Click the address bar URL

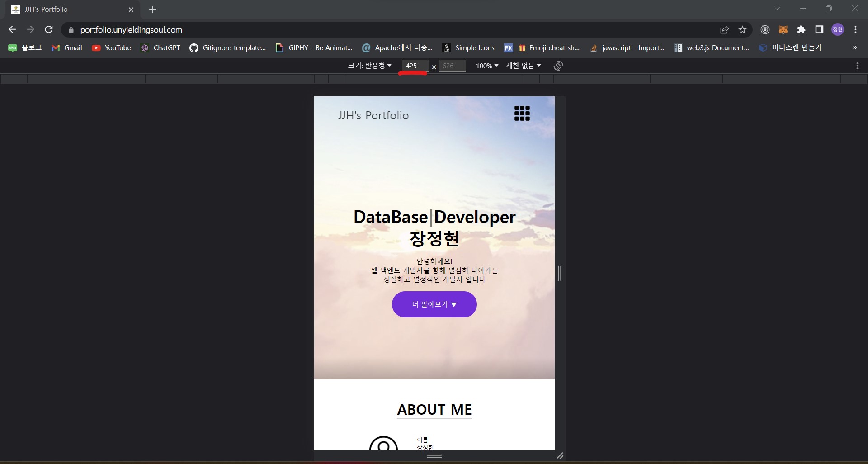tap(131, 30)
